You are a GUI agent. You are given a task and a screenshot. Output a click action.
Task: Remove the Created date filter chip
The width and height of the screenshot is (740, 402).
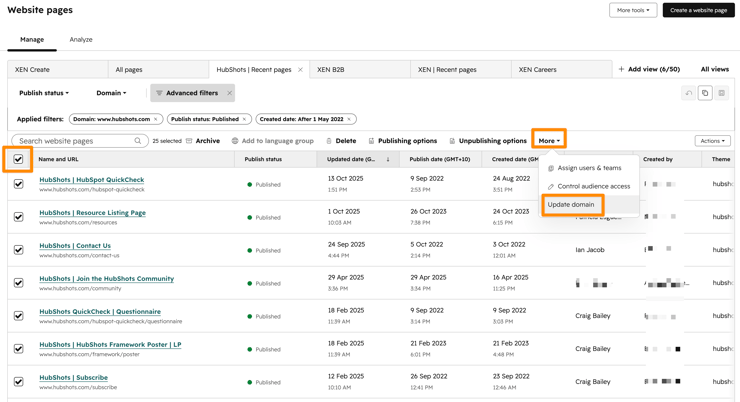coord(349,119)
